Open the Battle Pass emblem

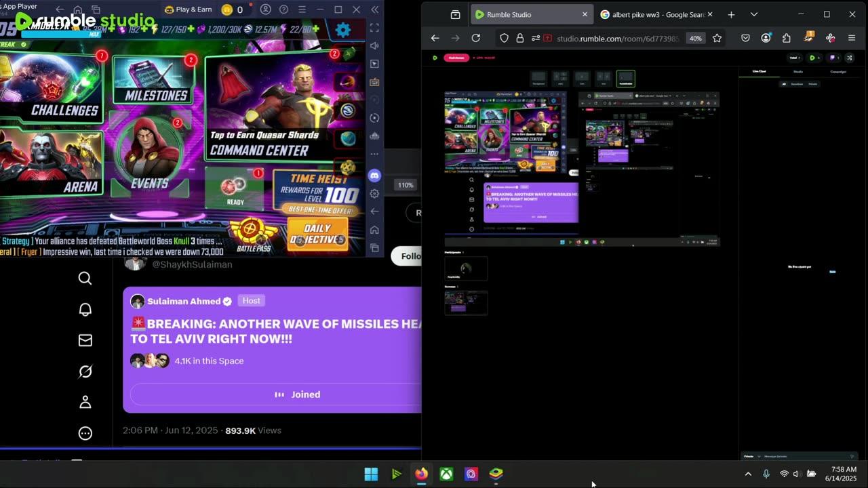[254, 236]
